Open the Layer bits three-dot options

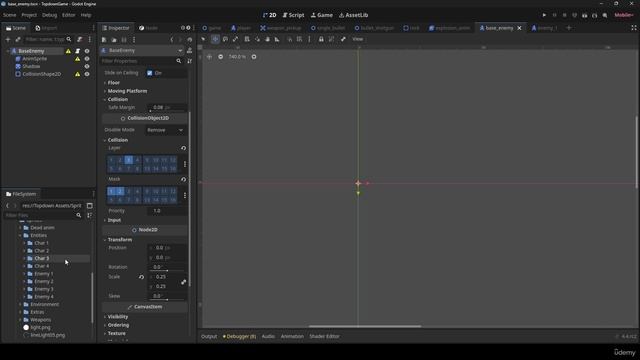pos(185,164)
